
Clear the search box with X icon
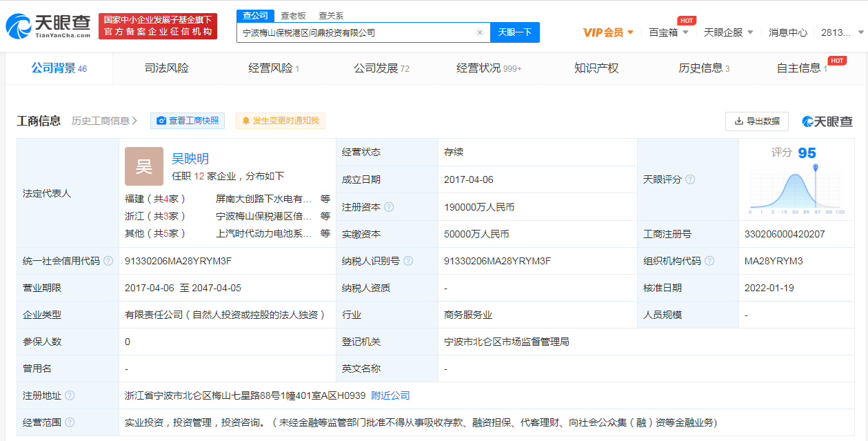(x=480, y=32)
